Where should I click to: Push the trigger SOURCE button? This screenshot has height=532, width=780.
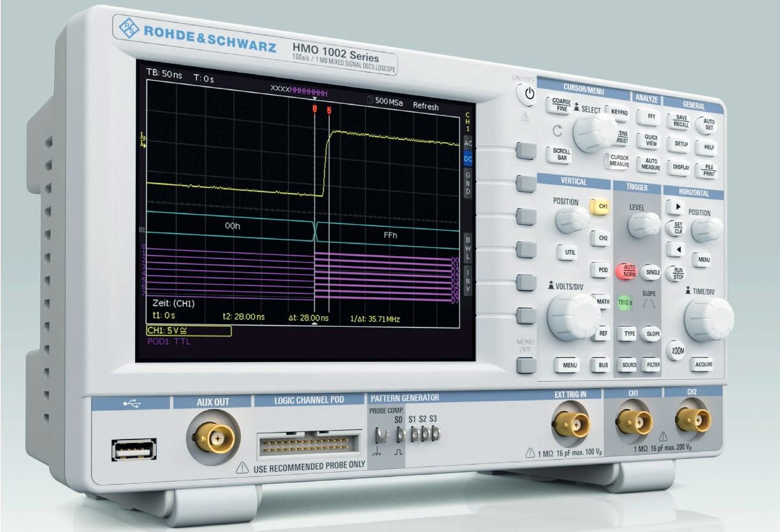pos(628,364)
